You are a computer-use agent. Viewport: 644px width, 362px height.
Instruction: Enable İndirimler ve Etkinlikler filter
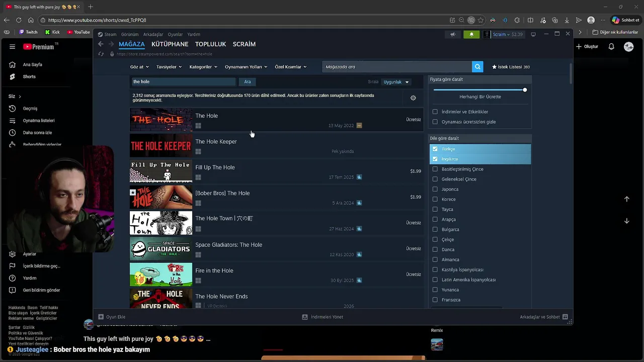435,112
